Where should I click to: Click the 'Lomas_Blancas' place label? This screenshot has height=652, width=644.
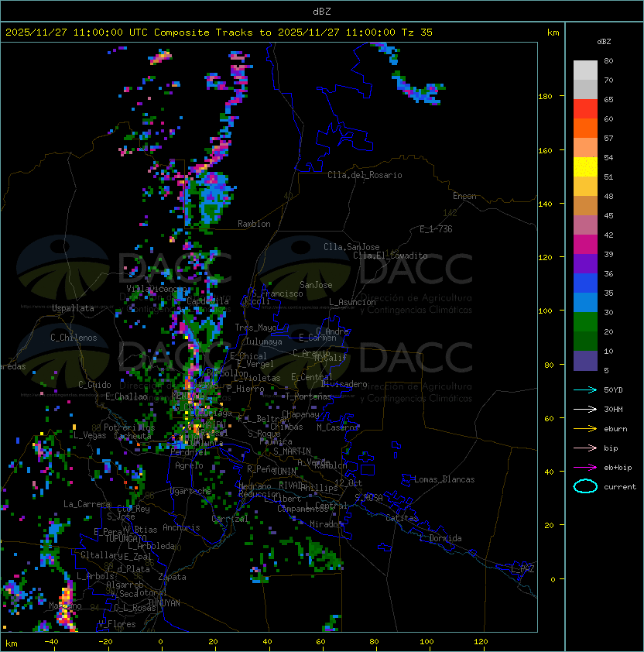pos(444,479)
